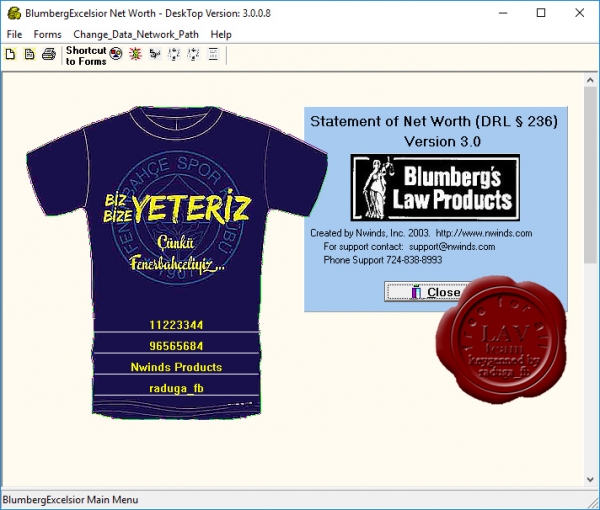
Task: Click the red starburst dollar sign icon
Action: (135, 54)
